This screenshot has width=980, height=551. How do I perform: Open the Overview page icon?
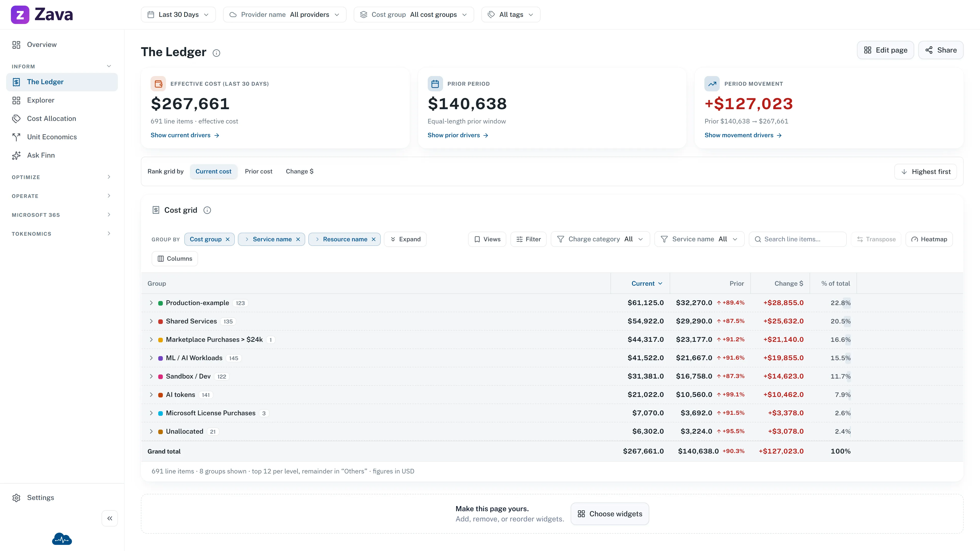pos(16,45)
